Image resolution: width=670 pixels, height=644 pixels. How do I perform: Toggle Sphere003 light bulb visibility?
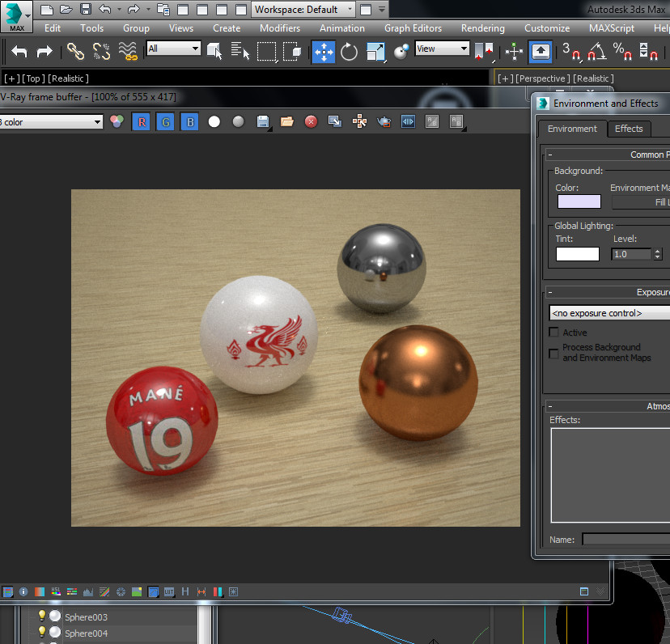pyautogui.click(x=41, y=616)
